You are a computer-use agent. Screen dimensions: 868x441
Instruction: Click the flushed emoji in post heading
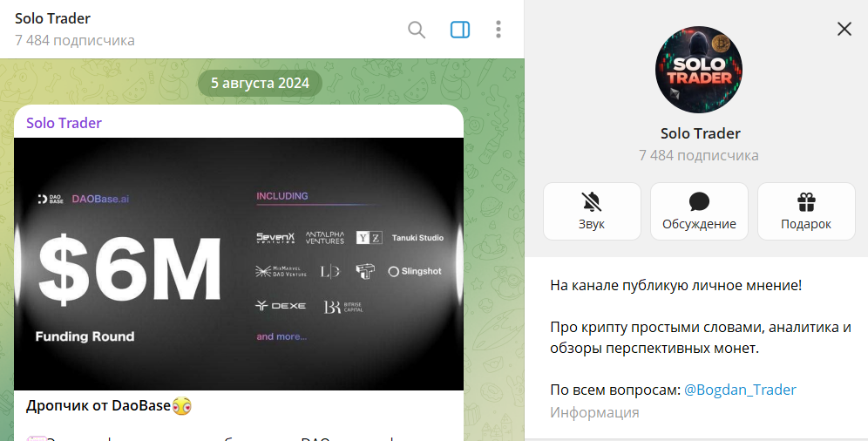pos(181,406)
